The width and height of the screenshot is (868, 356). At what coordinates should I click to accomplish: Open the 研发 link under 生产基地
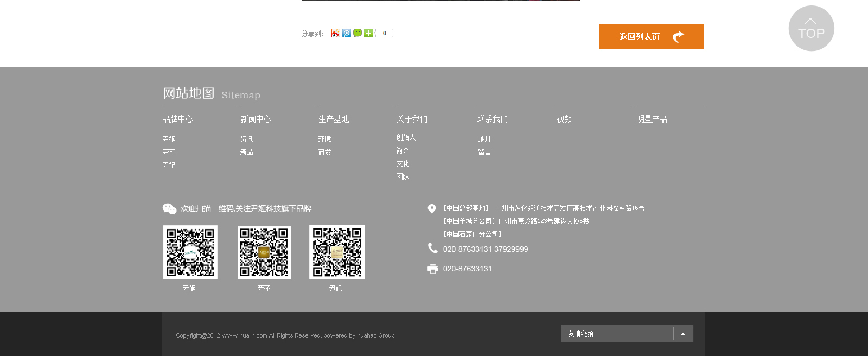[324, 152]
